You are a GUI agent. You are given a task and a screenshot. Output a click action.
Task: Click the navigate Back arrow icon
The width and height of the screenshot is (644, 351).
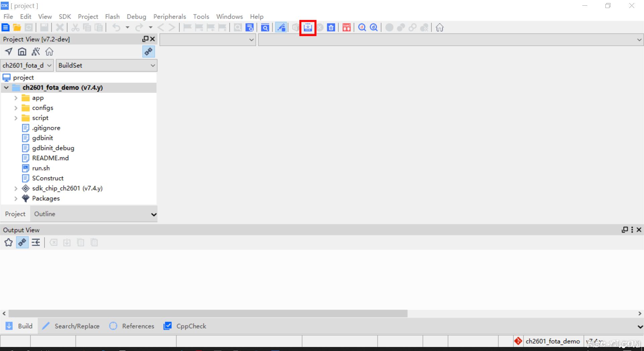point(161,28)
